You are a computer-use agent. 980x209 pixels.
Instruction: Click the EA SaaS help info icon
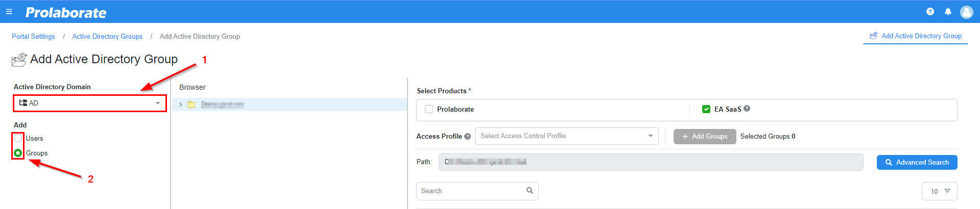coord(747,109)
